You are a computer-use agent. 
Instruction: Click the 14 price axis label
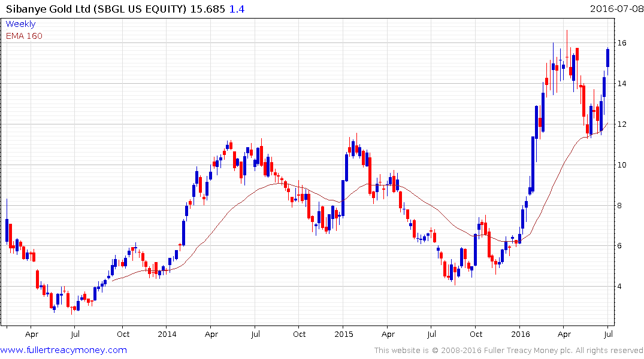622,83
